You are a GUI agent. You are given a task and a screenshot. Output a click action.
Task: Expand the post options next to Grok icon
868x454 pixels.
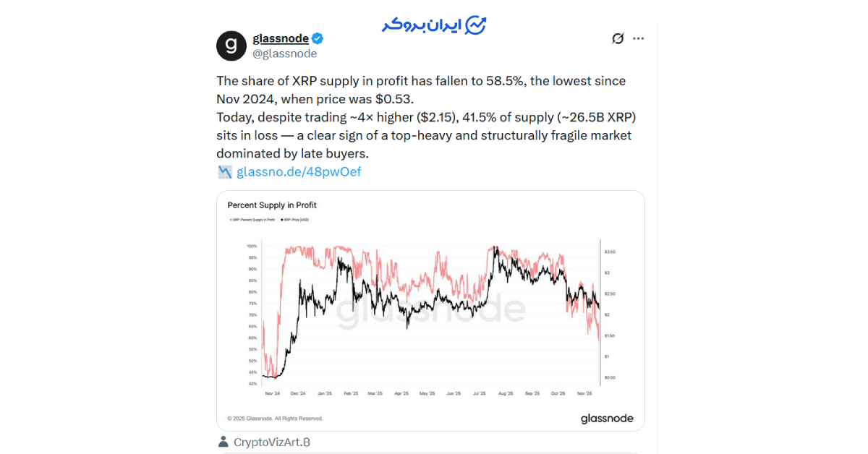[x=638, y=38]
